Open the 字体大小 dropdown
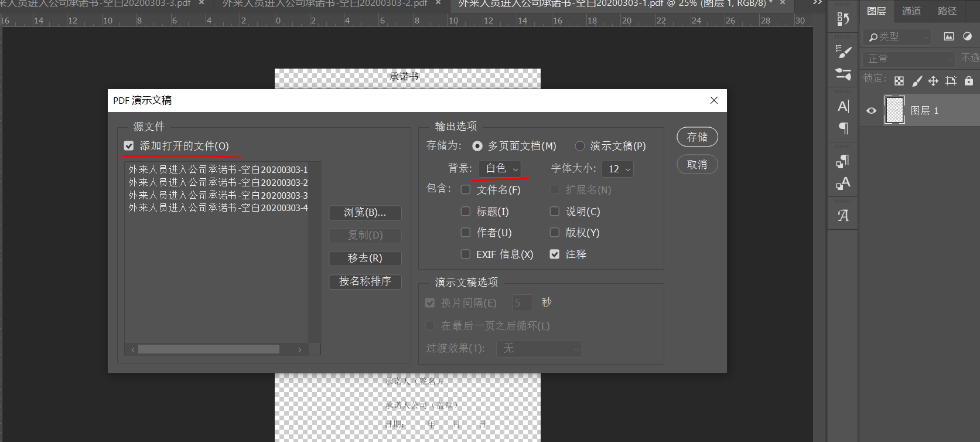Image resolution: width=980 pixels, height=442 pixels. [x=619, y=169]
